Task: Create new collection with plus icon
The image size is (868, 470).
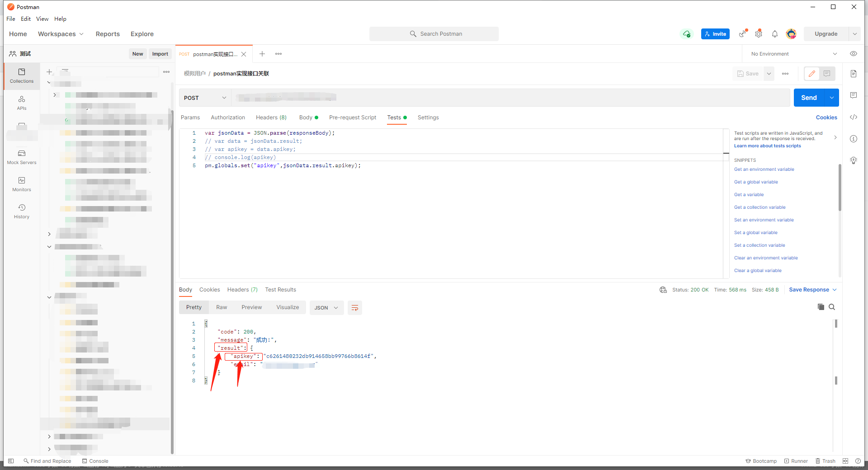Action: (49, 72)
